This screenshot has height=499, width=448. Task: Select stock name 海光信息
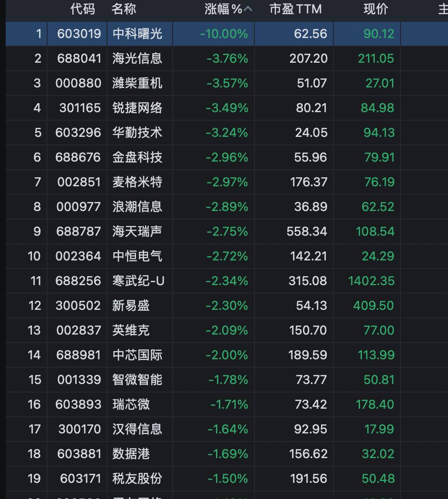(x=137, y=58)
